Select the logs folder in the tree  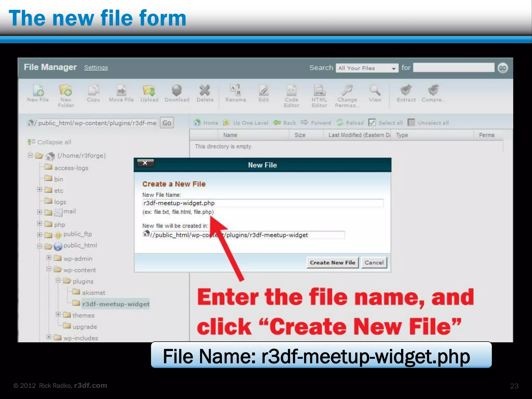[x=55, y=201]
